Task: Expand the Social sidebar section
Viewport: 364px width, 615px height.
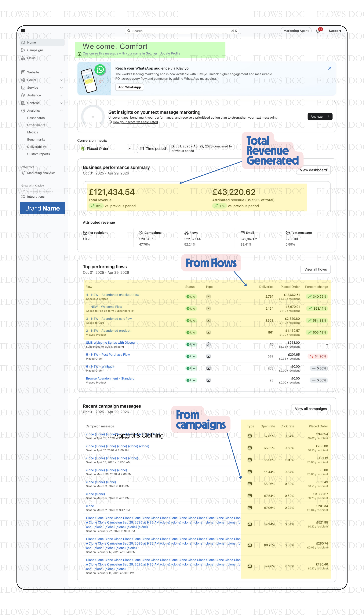Action: (61, 80)
